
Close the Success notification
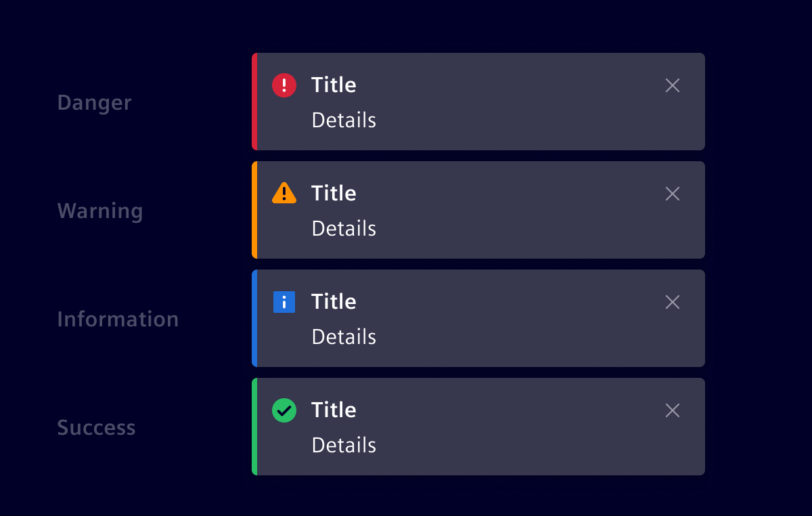coord(673,410)
